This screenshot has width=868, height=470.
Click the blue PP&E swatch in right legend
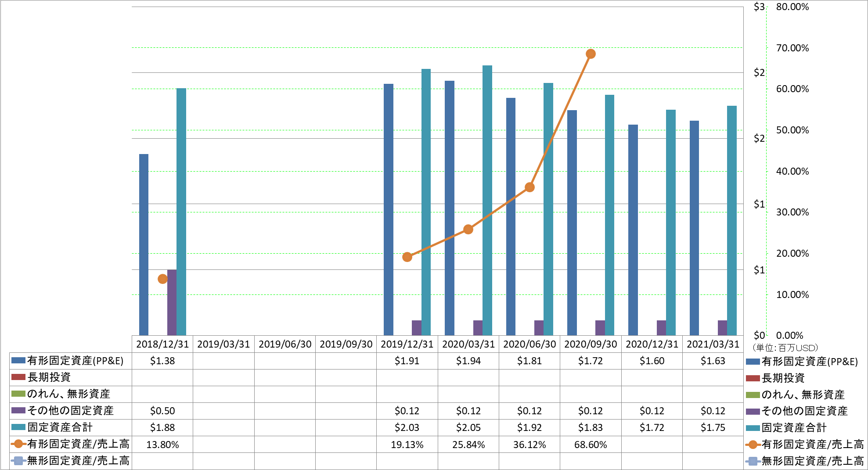753,362
